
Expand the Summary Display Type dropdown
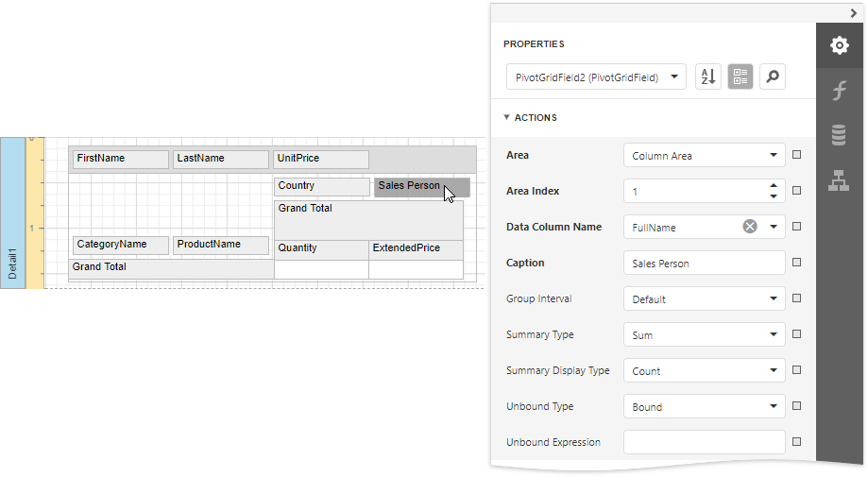(x=774, y=370)
